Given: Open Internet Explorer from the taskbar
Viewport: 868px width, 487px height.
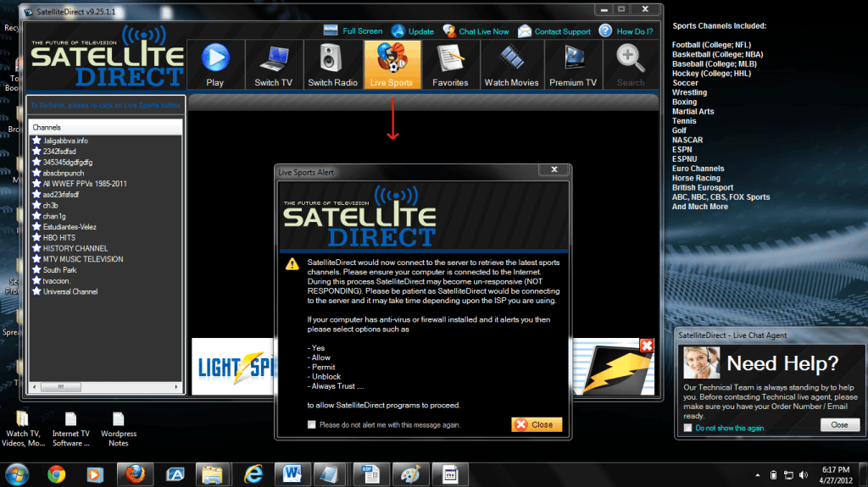Looking at the screenshot, I should pos(253,474).
